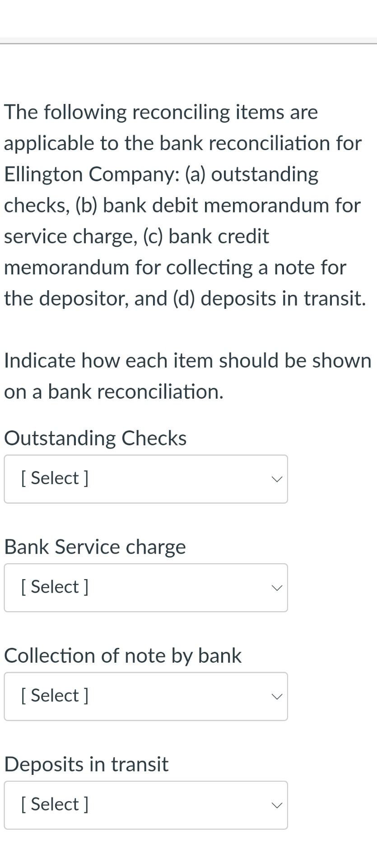Click the dark bar at the bottom edge
Viewport: 377px width, 868px height.
click(x=188, y=866)
